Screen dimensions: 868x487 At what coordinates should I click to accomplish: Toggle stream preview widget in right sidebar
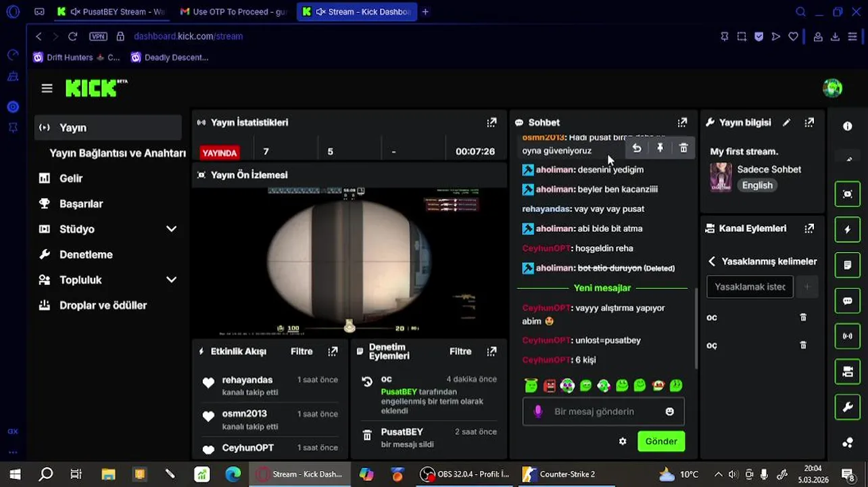tap(848, 194)
